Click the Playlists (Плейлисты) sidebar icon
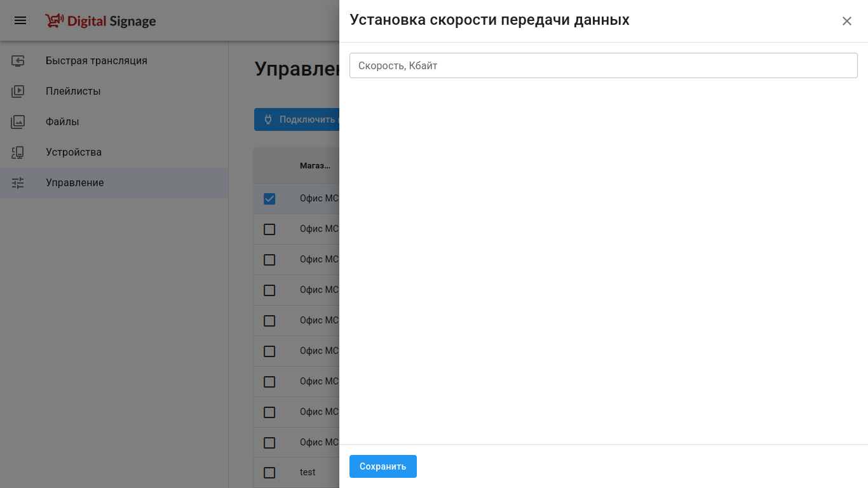The width and height of the screenshot is (868, 488). click(18, 91)
